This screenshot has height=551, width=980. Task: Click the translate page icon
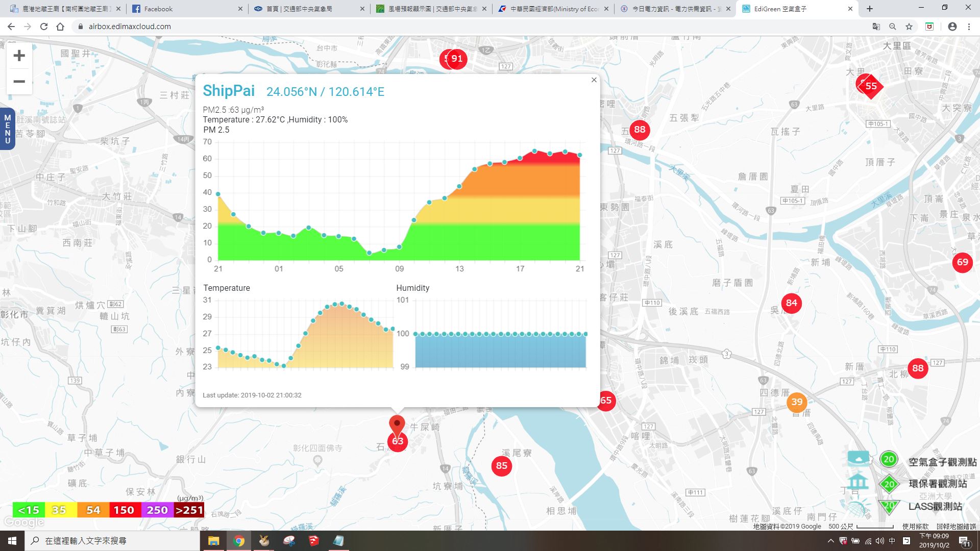point(876,27)
